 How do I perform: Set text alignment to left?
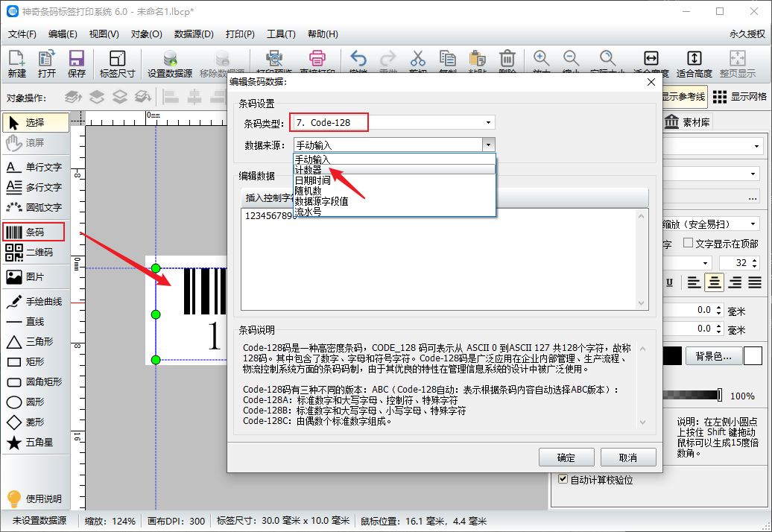click(x=694, y=282)
